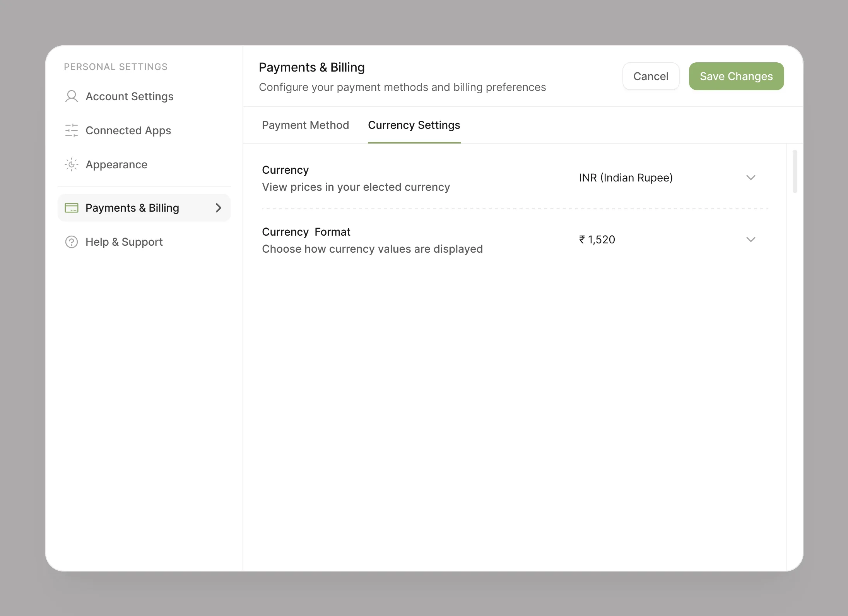The height and width of the screenshot is (616, 848).
Task: Click 'View prices in your elected currency' text
Action: [356, 187]
